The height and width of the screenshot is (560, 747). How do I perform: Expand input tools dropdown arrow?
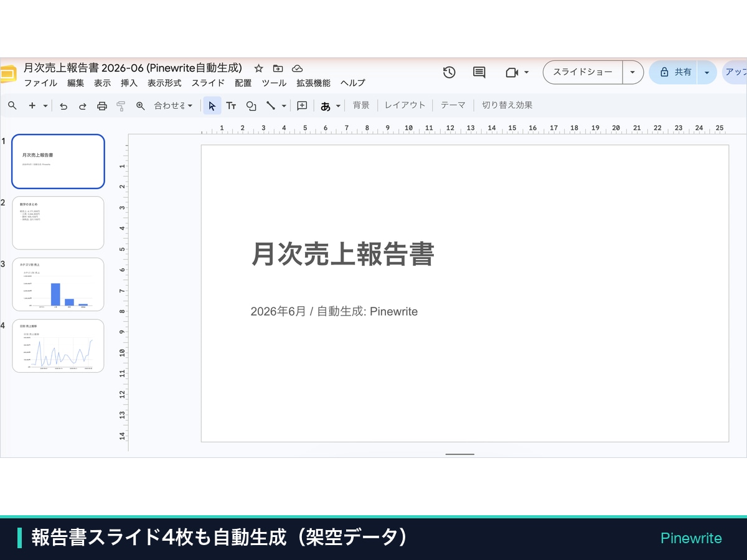pyautogui.click(x=339, y=106)
